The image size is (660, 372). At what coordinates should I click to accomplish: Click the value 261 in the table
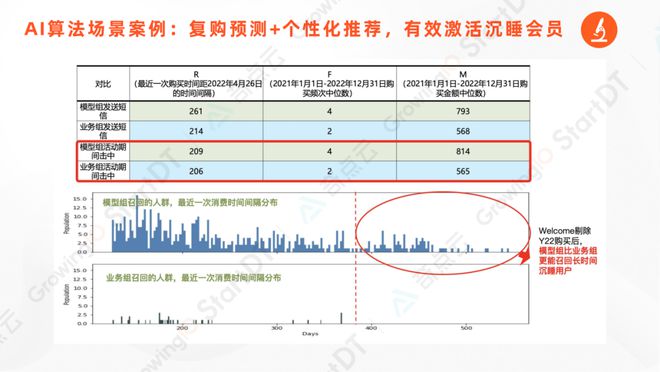tap(196, 112)
